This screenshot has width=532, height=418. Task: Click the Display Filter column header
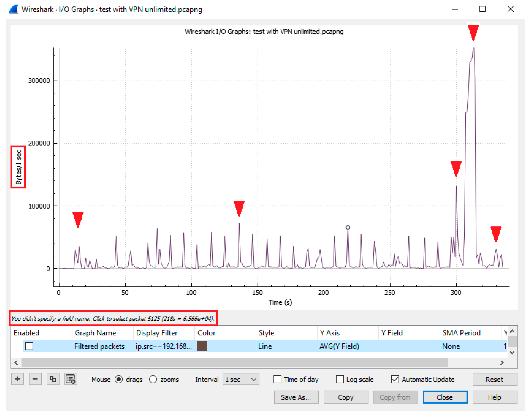(164, 333)
